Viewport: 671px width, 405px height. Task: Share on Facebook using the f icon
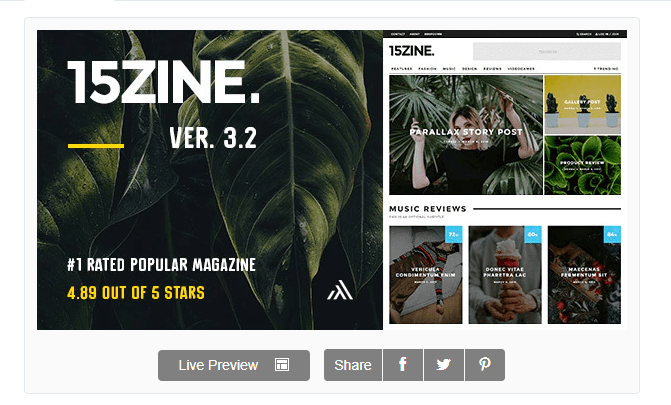click(x=403, y=365)
